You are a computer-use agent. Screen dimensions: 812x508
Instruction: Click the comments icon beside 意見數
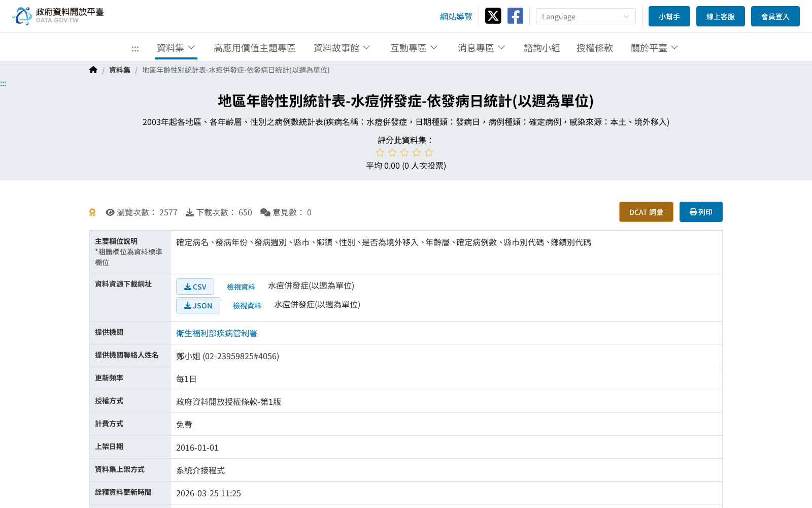pos(265,212)
